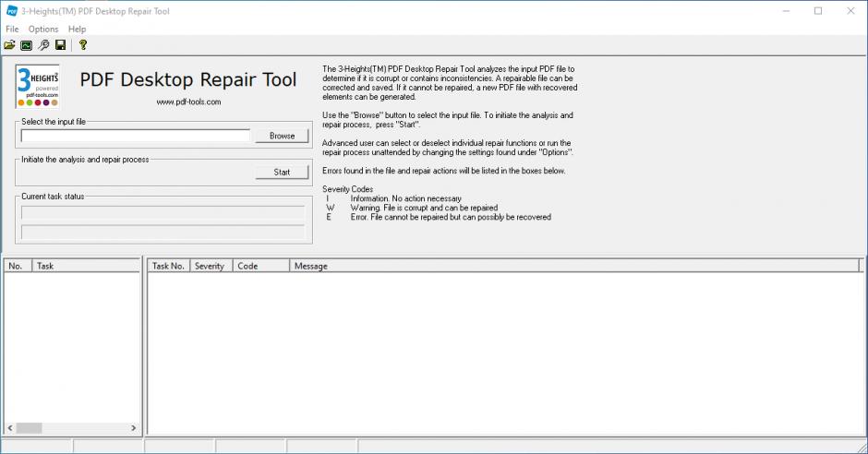Open the Options menu

pyautogui.click(x=43, y=29)
